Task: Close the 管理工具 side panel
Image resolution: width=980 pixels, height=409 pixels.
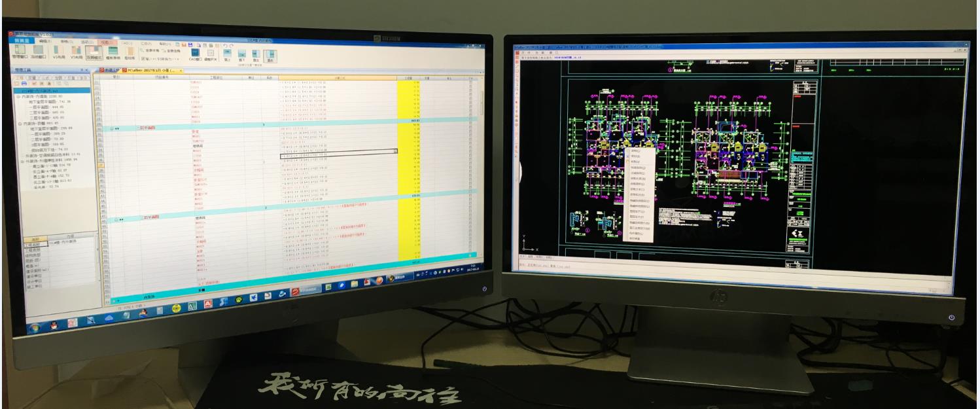Action: tap(86, 69)
